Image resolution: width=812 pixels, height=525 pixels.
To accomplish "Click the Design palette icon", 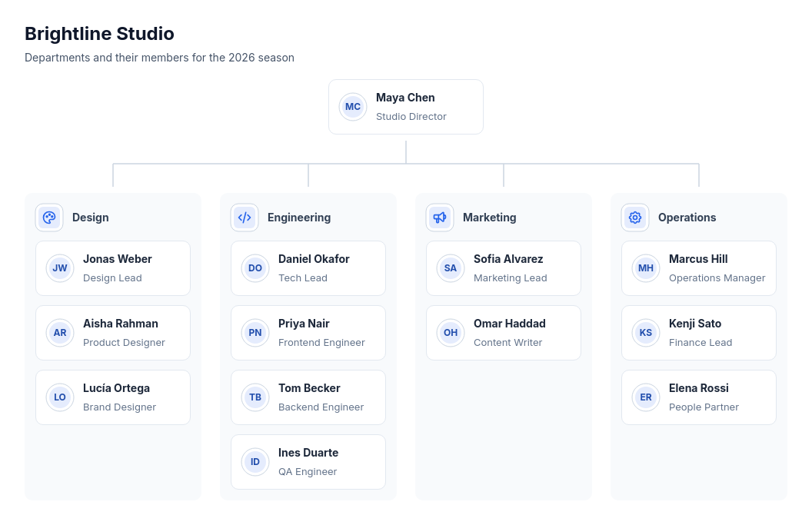I will click(x=49, y=218).
